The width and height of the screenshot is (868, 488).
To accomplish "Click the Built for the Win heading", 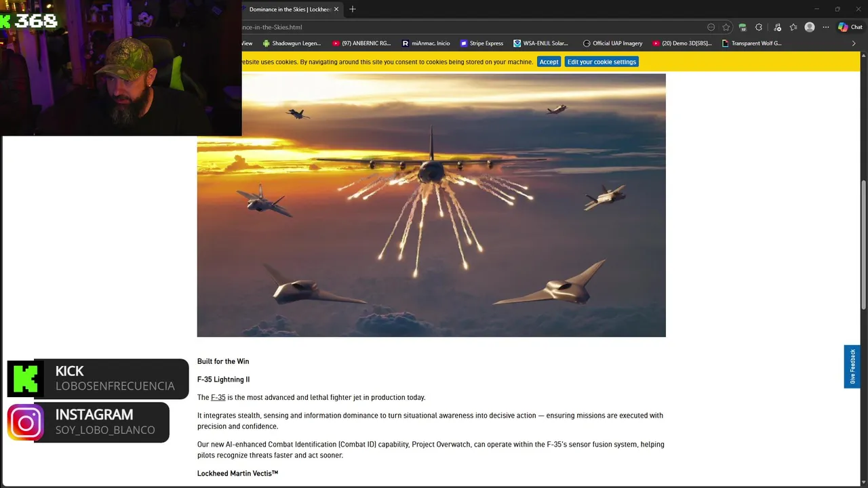I will (x=223, y=361).
